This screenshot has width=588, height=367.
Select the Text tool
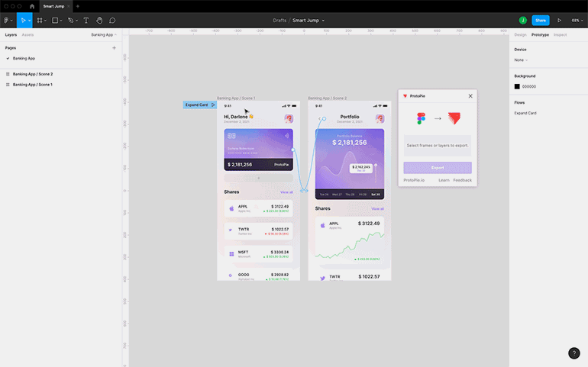click(86, 20)
